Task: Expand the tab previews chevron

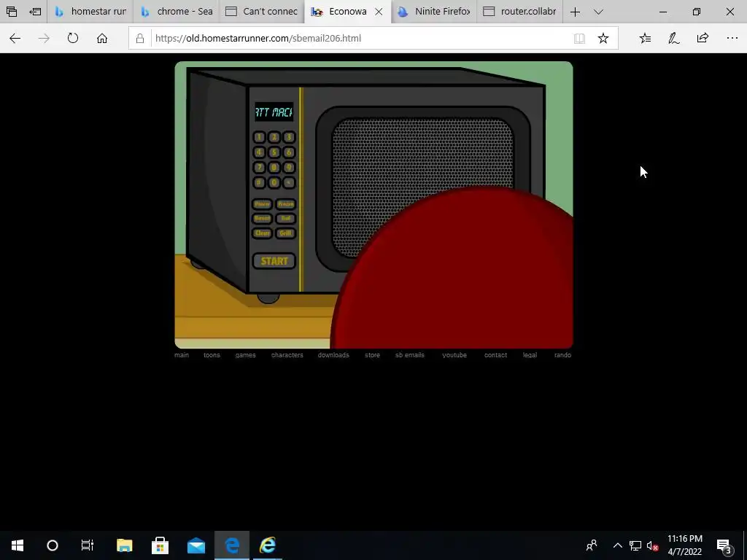Action: pos(598,12)
